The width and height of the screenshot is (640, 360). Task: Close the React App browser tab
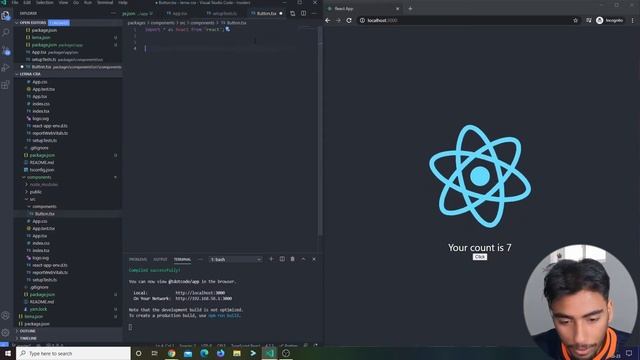[x=398, y=9]
